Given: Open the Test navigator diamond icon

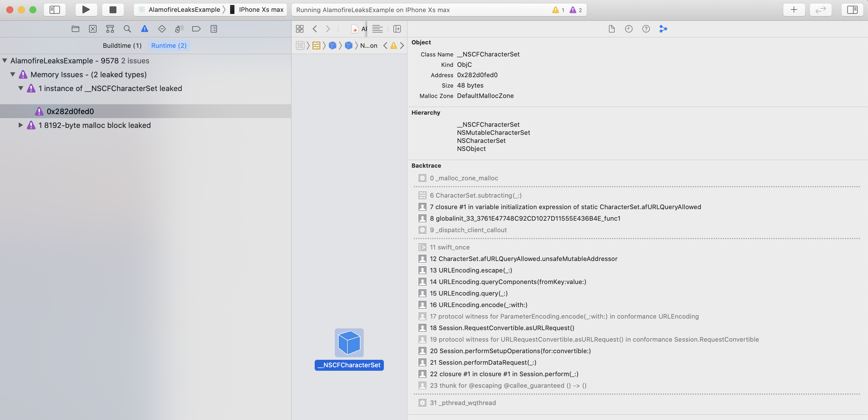Looking at the screenshot, I should [162, 29].
